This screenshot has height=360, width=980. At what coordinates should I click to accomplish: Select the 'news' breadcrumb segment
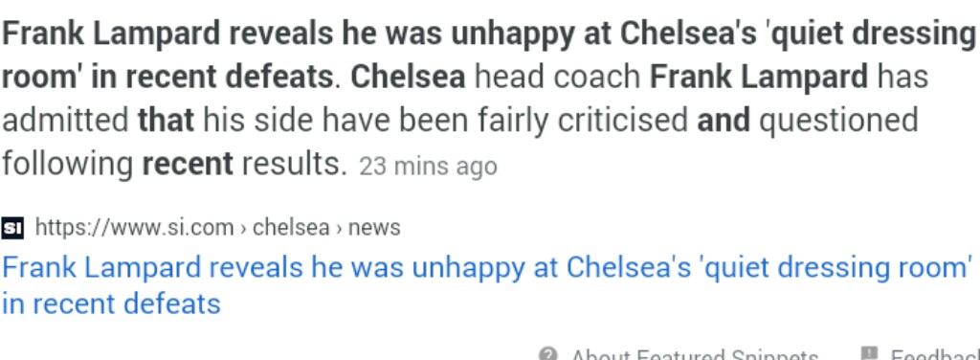coord(374,228)
